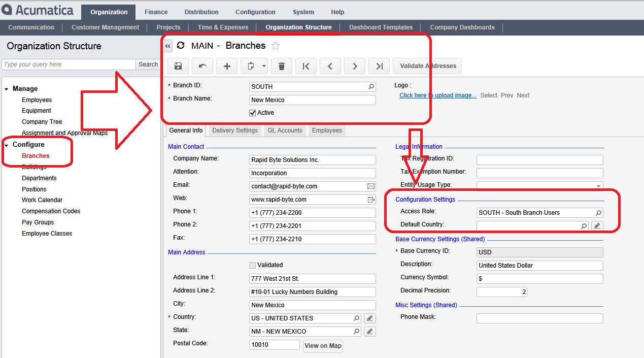
Task: Open Entity Usage Type dropdown
Action: 599,186
